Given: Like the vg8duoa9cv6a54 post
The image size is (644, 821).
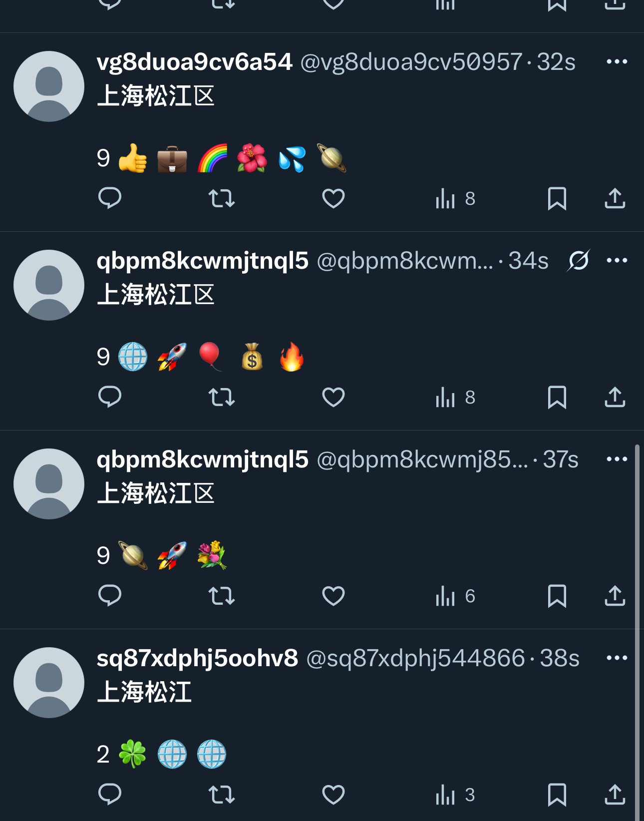Looking at the screenshot, I should click(x=333, y=198).
